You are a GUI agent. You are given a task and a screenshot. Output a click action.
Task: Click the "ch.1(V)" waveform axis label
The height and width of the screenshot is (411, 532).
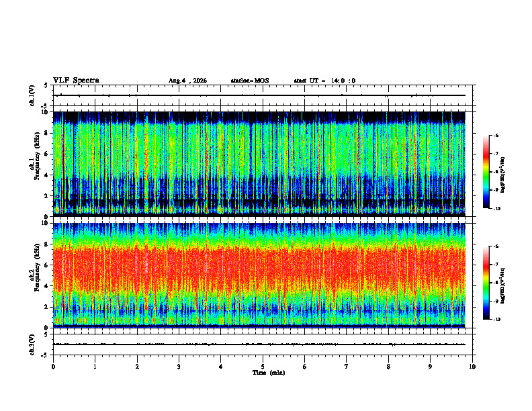point(32,95)
